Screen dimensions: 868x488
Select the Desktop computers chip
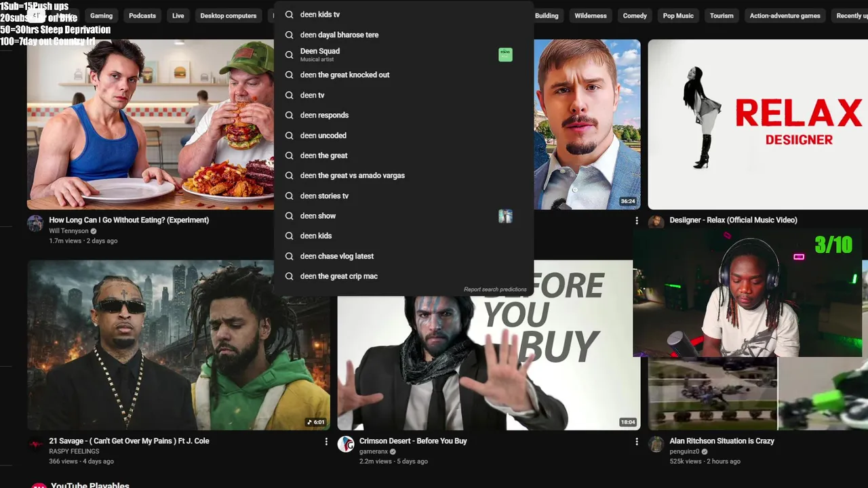click(x=229, y=16)
